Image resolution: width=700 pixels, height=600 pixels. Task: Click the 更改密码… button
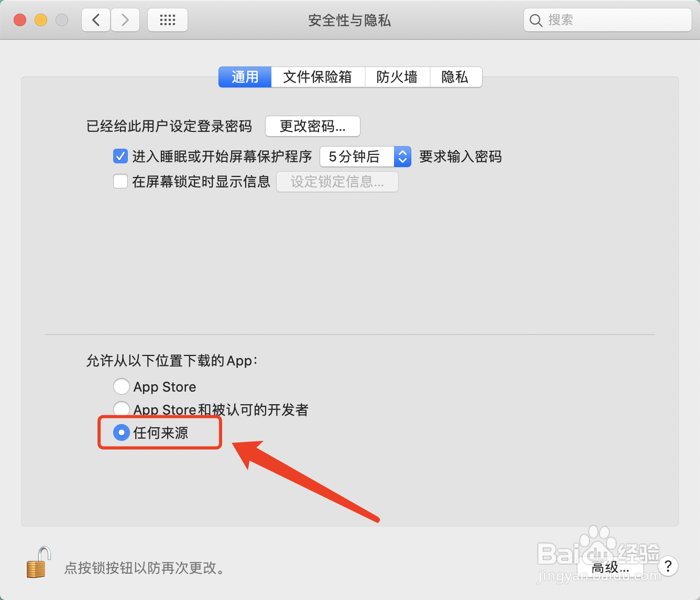313,126
